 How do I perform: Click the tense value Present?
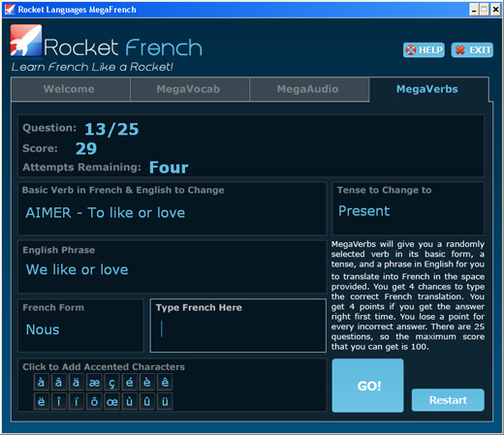(x=364, y=211)
